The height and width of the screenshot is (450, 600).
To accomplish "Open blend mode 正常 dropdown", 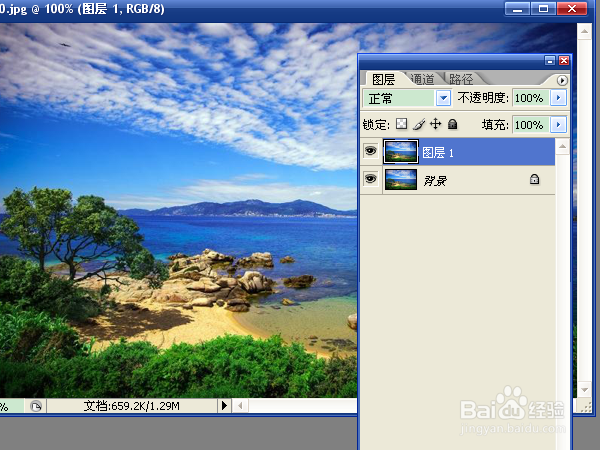I will (443, 98).
